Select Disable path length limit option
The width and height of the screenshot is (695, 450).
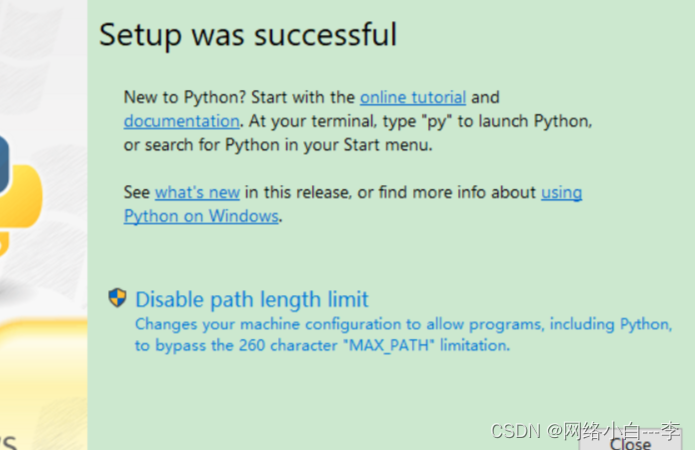tap(252, 299)
